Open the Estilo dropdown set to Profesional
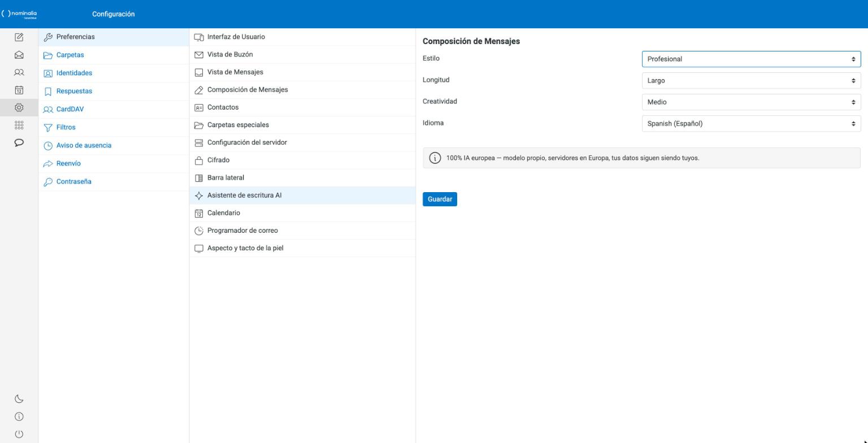 point(751,59)
